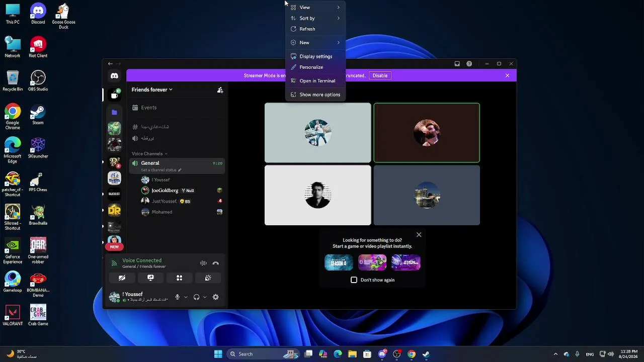Invite people icon next to Friends forever

220,90
